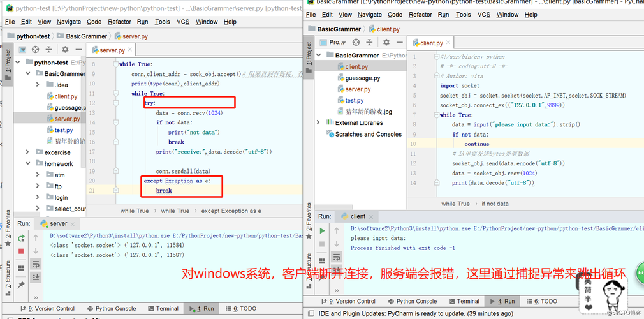Collapse BasicGrammer root in right window tree
Screen dimensions: 644x319
[318, 55]
